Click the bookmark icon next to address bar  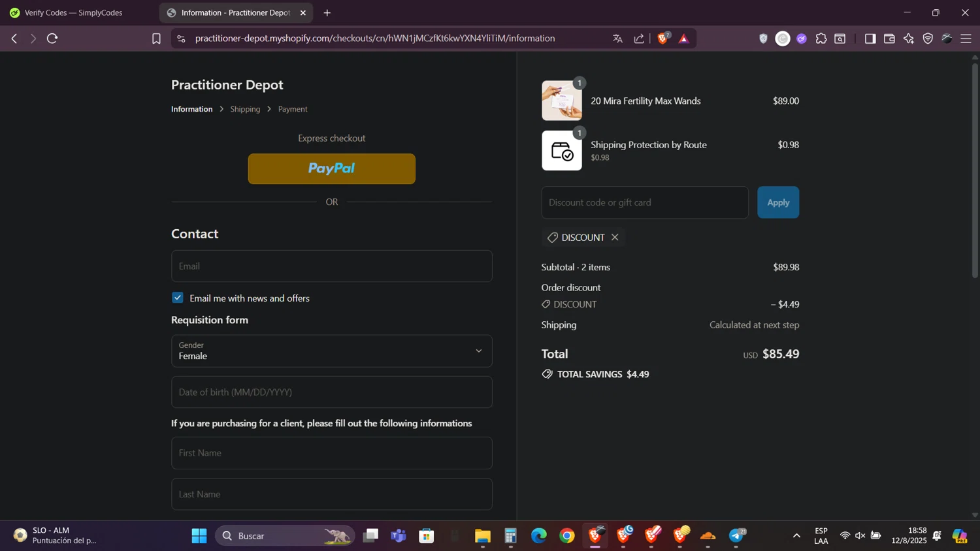click(156, 39)
